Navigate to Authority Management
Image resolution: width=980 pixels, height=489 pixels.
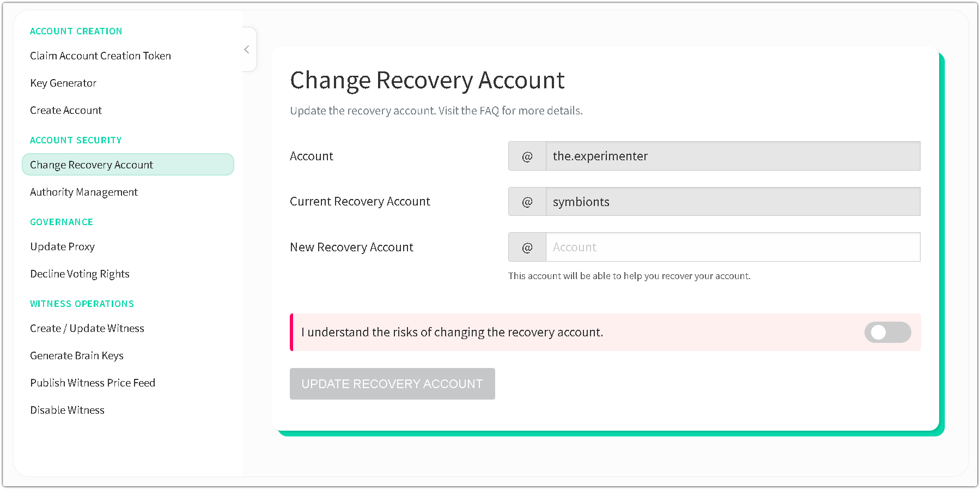coord(84,192)
